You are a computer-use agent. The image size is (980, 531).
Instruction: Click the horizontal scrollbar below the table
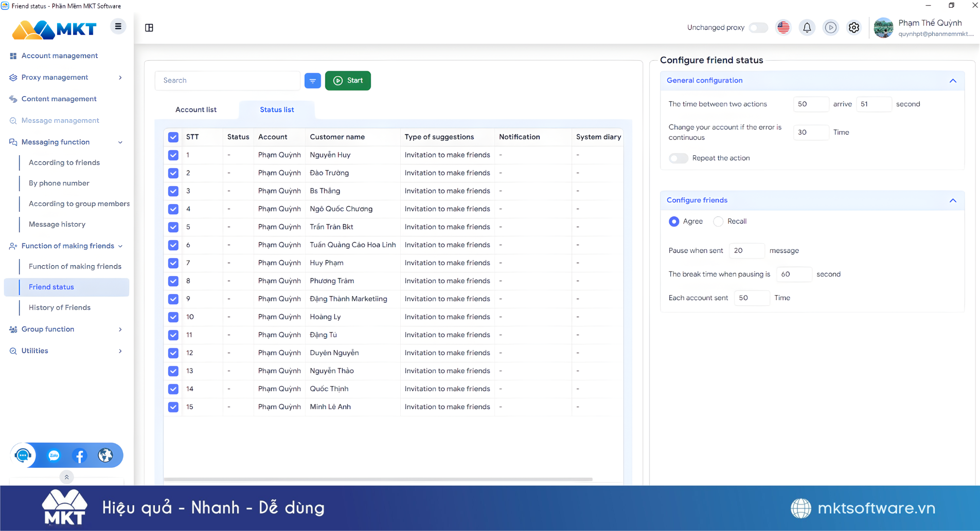pyautogui.click(x=378, y=479)
